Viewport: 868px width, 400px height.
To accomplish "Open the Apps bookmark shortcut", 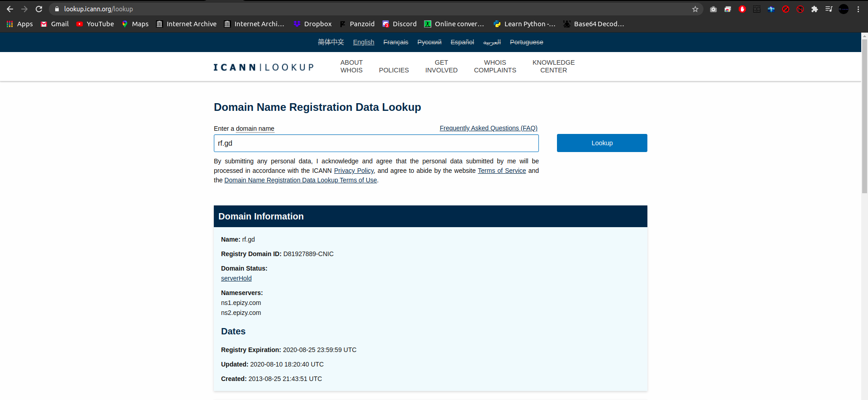I will (20, 24).
